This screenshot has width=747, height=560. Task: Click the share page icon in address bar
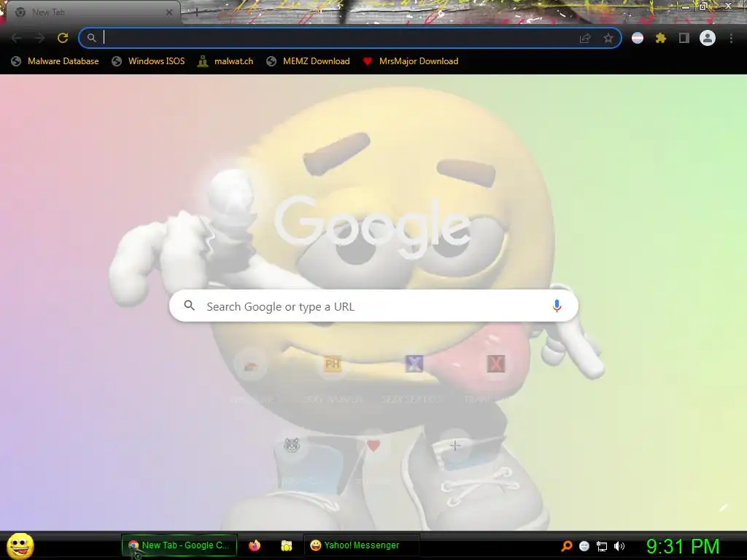(585, 39)
